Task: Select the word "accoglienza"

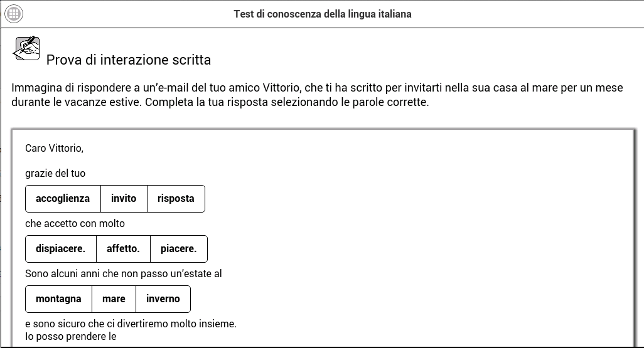Action: [63, 199]
